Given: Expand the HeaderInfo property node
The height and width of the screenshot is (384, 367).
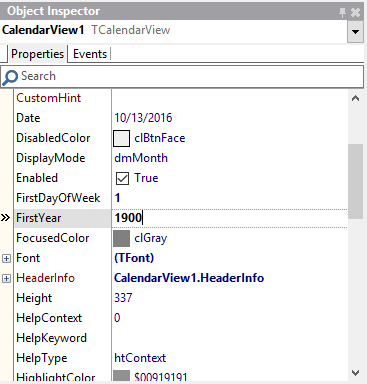Looking at the screenshot, I should pyautogui.click(x=6, y=278).
